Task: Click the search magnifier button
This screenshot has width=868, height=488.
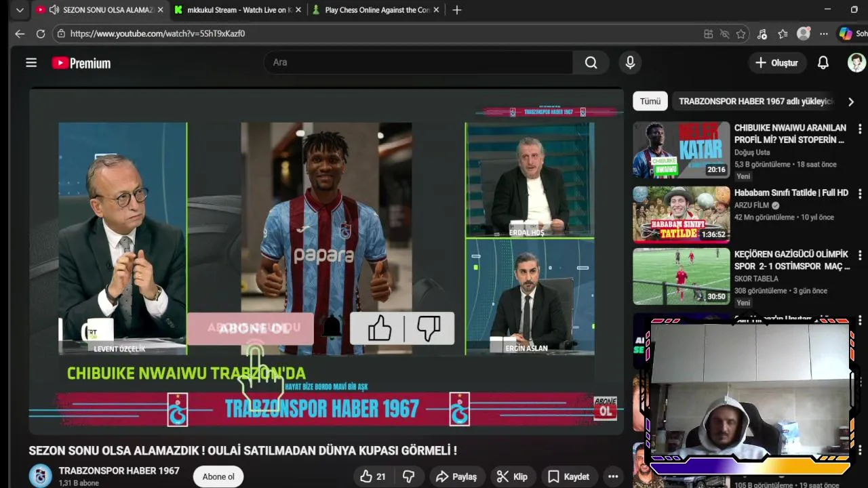Action: (x=591, y=62)
